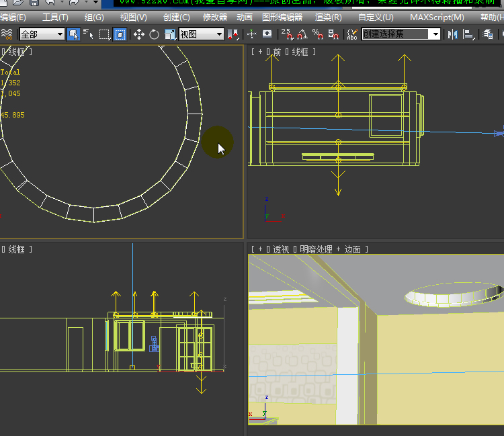Click the 明暗处理 + 边面 shading label
Screen dimensions: 504x436
coord(330,249)
